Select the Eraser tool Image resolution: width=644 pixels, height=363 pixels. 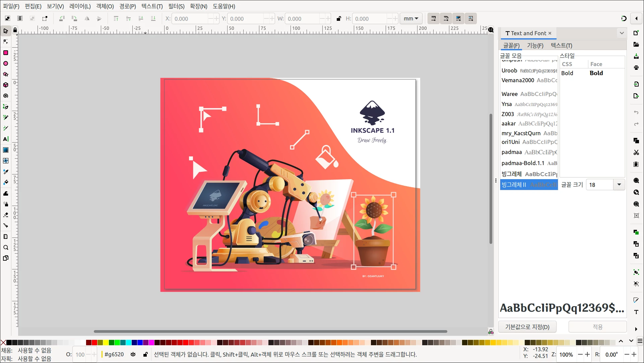[6, 215]
